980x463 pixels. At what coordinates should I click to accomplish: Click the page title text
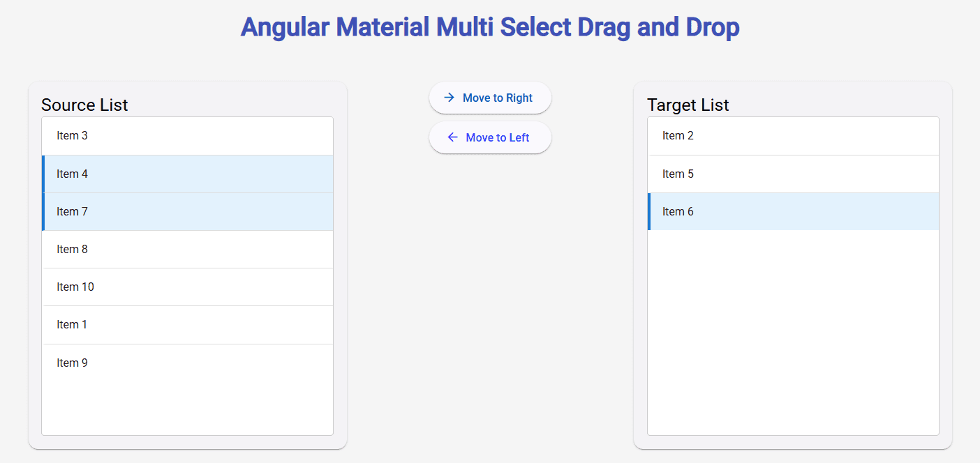(x=490, y=26)
